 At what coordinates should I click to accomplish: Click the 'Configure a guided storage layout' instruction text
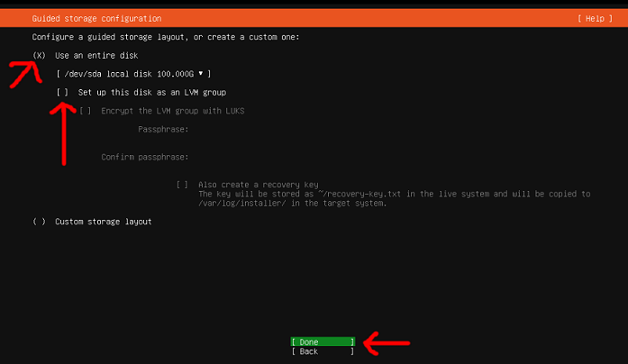point(165,37)
